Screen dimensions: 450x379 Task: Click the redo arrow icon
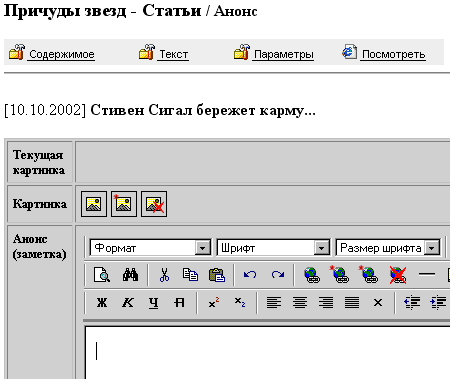click(278, 275)
